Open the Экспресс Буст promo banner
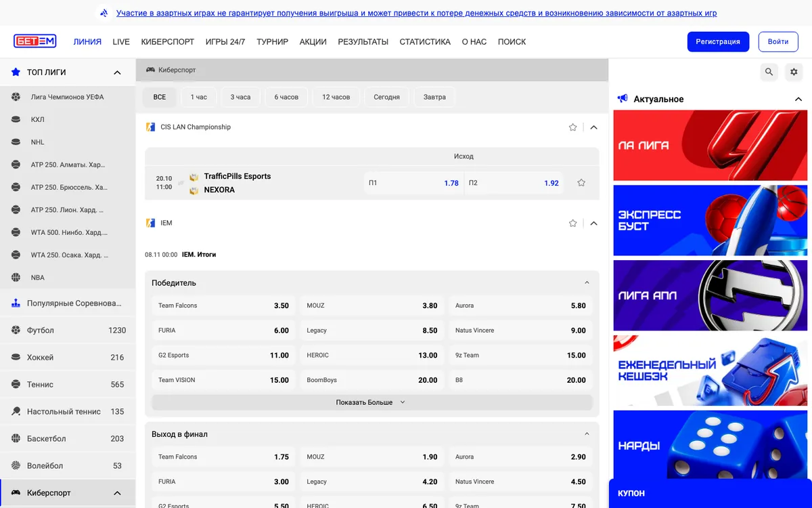 pyautogui.click(x=710, y=221)
